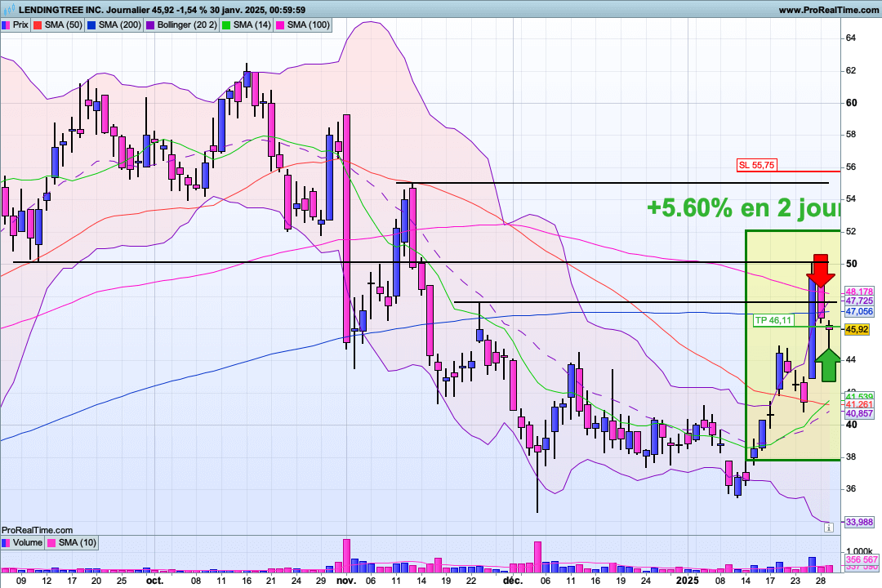Click the 47,056 blue price tag
The width and height of the screenshot is (882, 588).
859,311
